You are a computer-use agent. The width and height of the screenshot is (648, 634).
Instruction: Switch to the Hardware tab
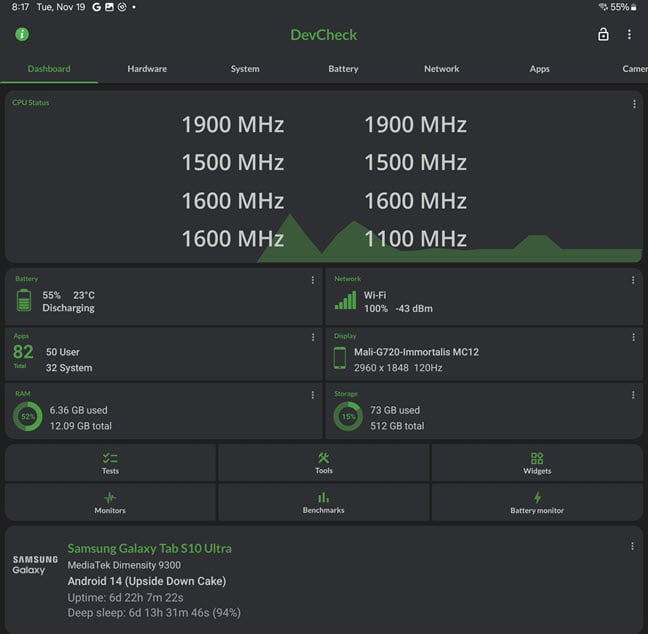pos(147,69)
